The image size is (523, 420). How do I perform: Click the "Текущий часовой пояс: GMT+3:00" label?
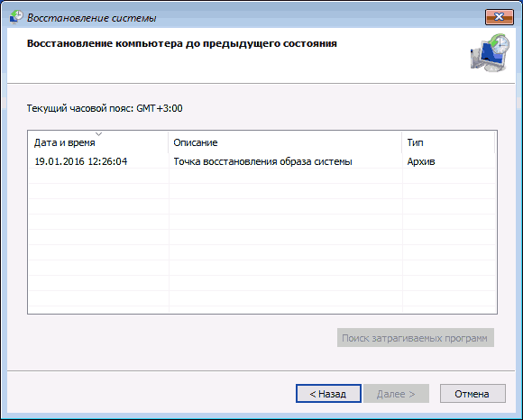105,109
